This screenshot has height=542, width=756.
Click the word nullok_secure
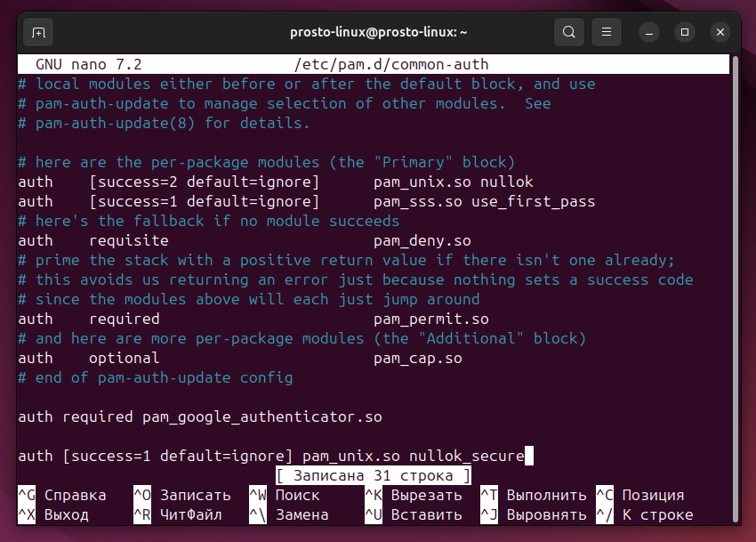(x=467, y=456)
